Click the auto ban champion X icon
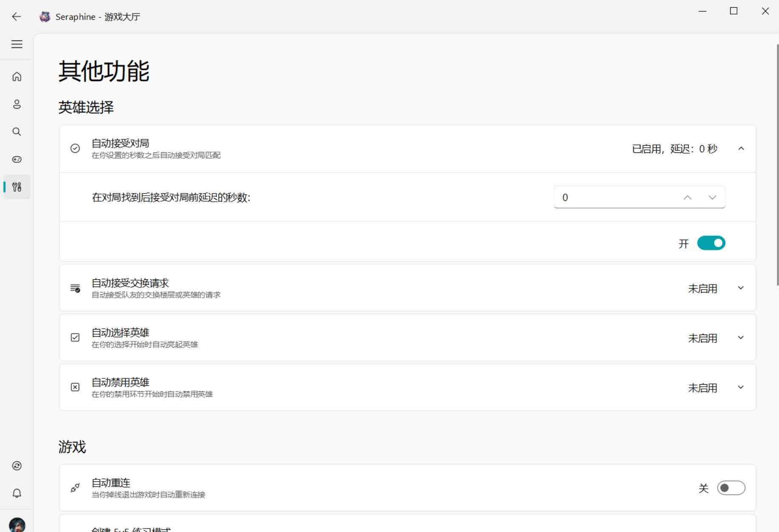Screen dimensions: 779x532 click(x=75, y=387)
